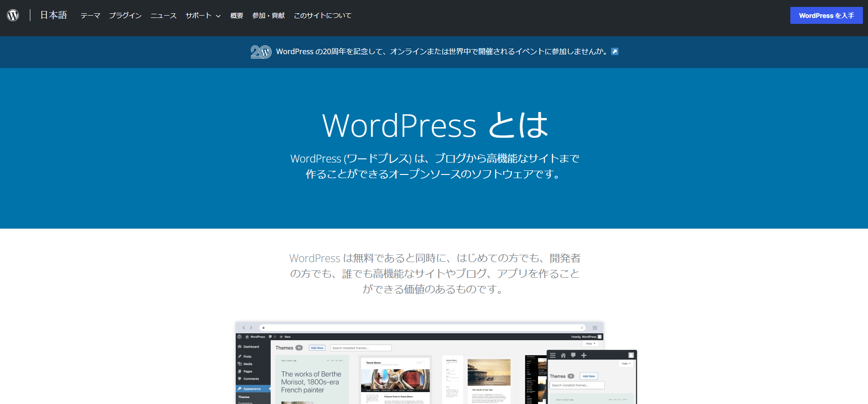This screenshot has width=868, height=404.
Task: Open the テーマ menu item
Action: tap(90, 16)
